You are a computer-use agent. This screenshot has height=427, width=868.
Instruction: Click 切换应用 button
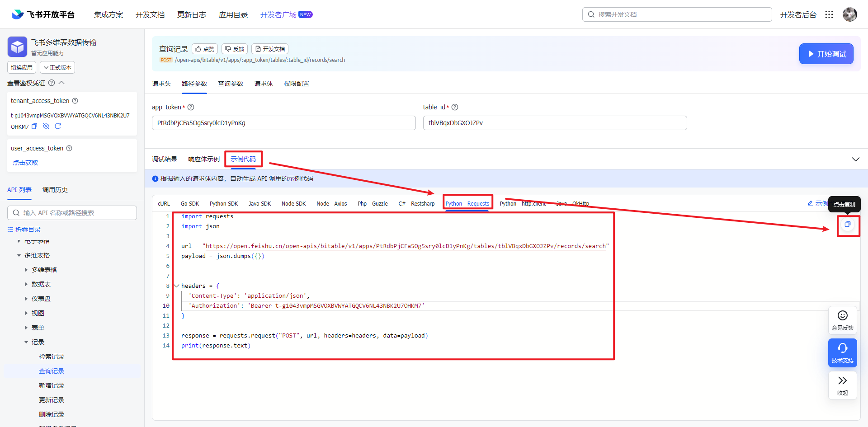pyautogui.click(x=22, y=67)
